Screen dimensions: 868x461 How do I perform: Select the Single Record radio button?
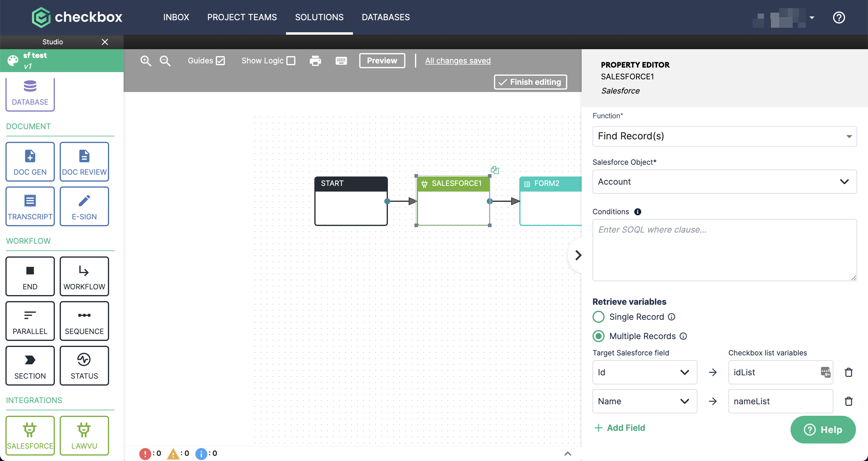[599, 317]
